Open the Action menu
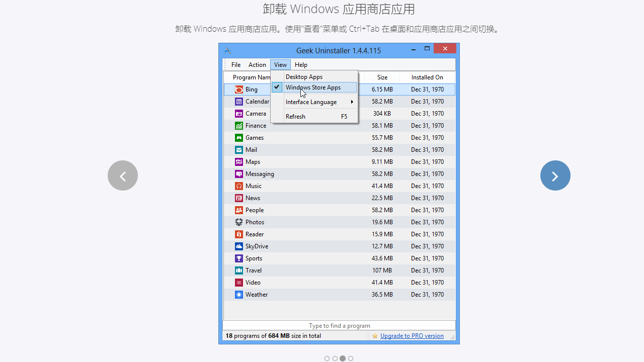The height and width of the screenshot is (362, 644). tap(257, 64)
